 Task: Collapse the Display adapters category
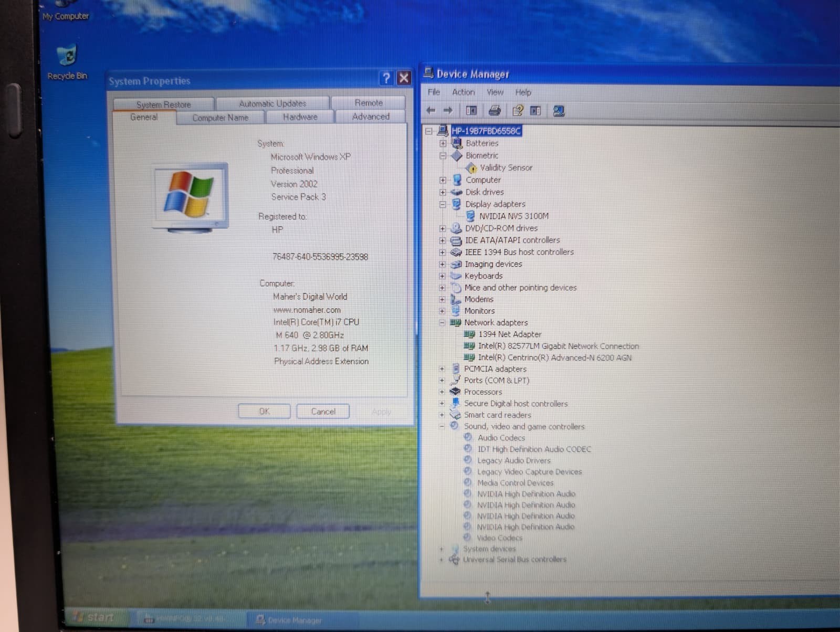[443, 204]
